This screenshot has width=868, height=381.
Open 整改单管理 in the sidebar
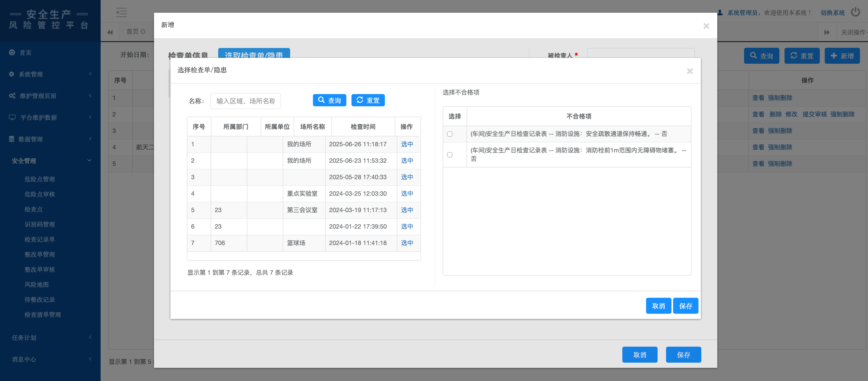(39, 254)
